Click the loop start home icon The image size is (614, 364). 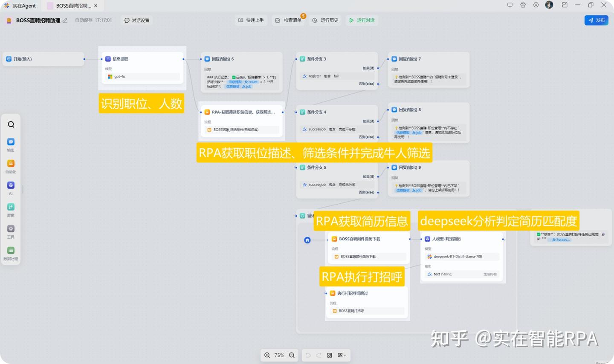coord(307,240)
